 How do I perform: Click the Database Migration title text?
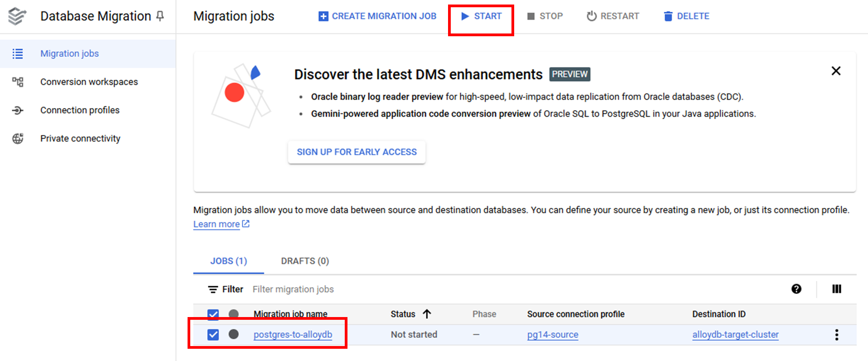(96, 16)
